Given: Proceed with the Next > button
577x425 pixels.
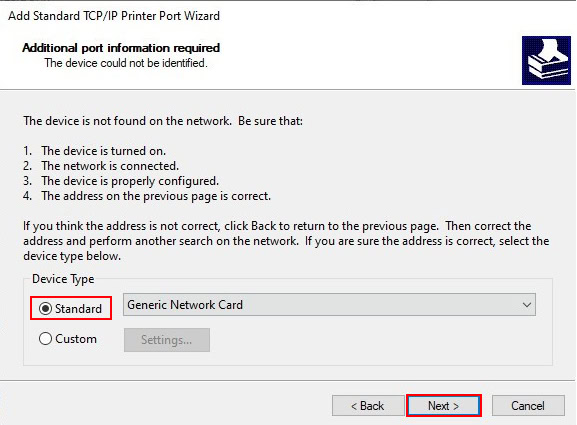Looking at the screenshot, I should tap(444, 406).
